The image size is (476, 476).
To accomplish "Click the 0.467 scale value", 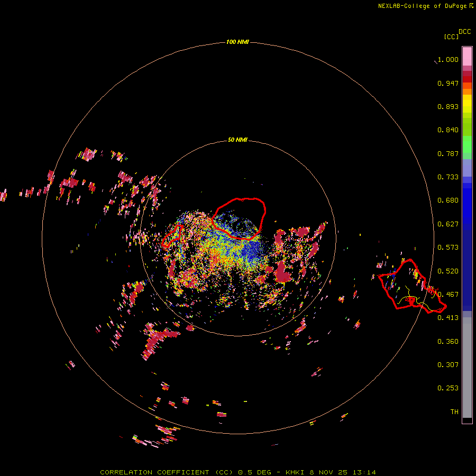I will pyautogui.click(x=448, y=295).
